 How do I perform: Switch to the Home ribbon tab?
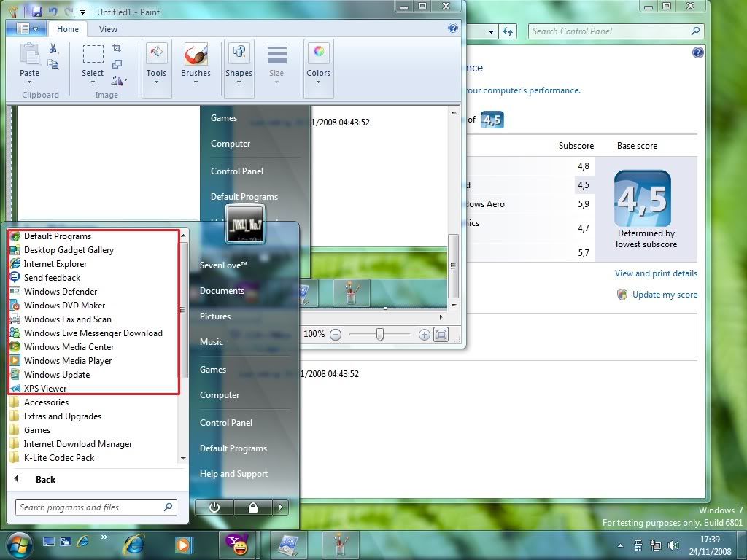click(x=68, y=29)
